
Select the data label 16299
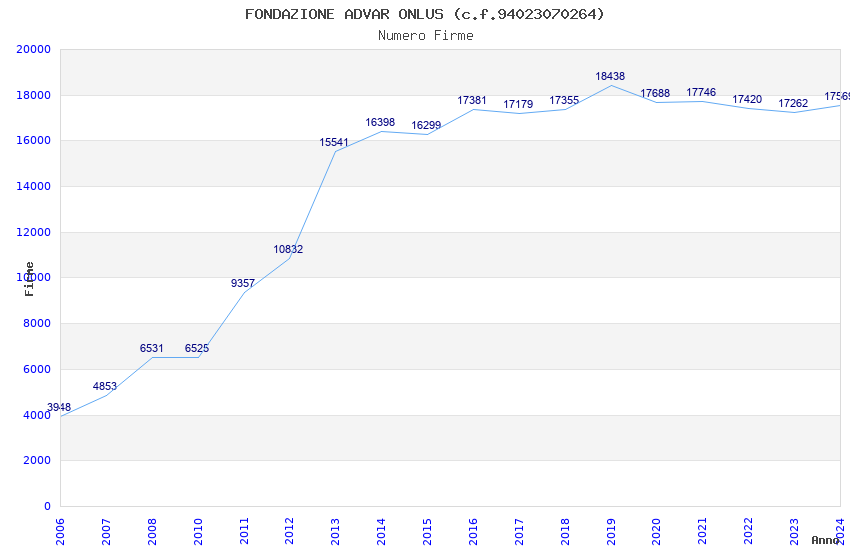click(x=426, y=126)
